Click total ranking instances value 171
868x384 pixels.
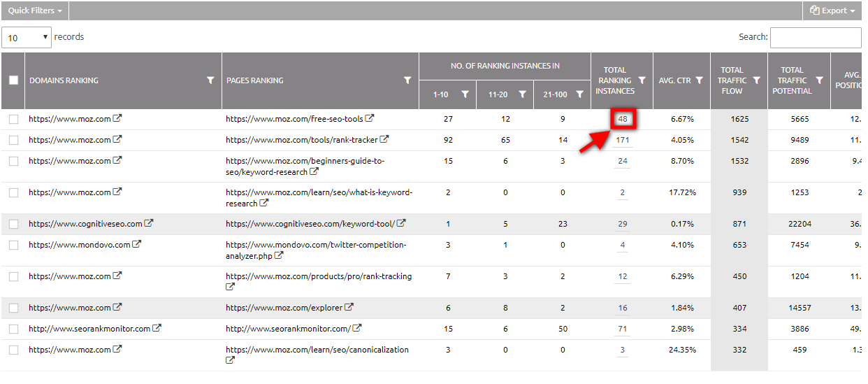tap(623, 140)
